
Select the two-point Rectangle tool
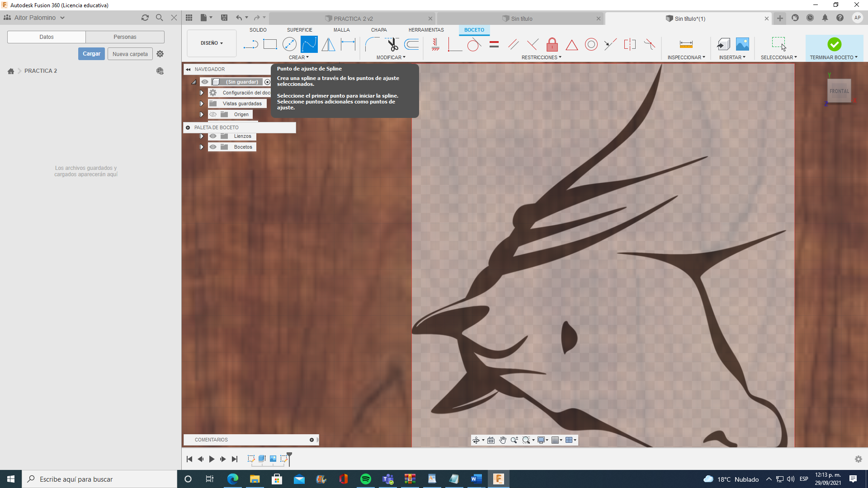click(x=270, y=44)
